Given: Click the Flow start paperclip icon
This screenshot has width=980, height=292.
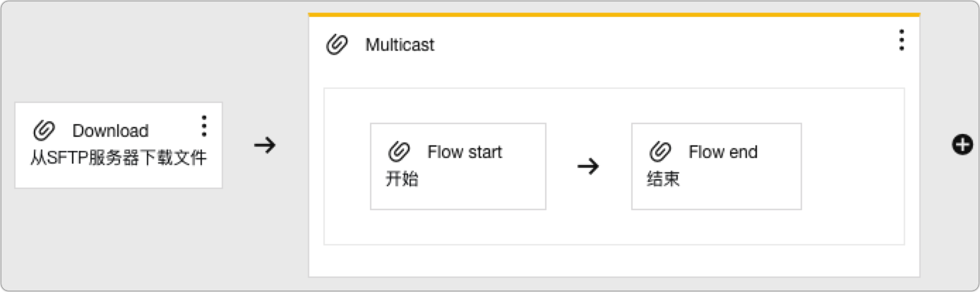Looking at the screenshot, I should [399, 152].
